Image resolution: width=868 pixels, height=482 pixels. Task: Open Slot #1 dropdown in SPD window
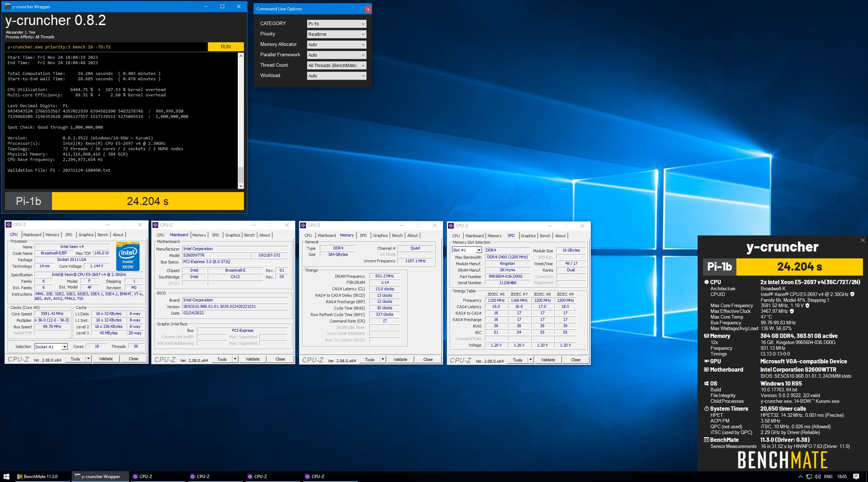click(x=467, y=250)
